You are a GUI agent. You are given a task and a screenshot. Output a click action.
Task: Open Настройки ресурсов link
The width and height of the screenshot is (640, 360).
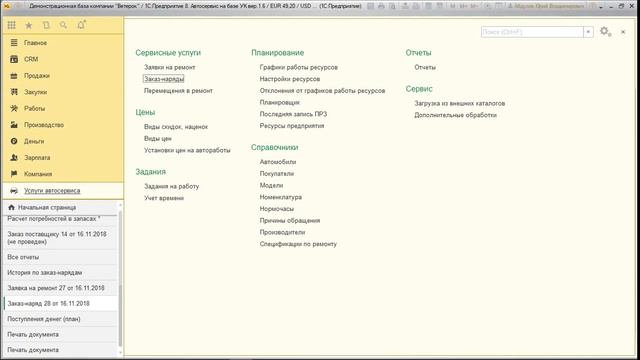click(x=290, y=79)
